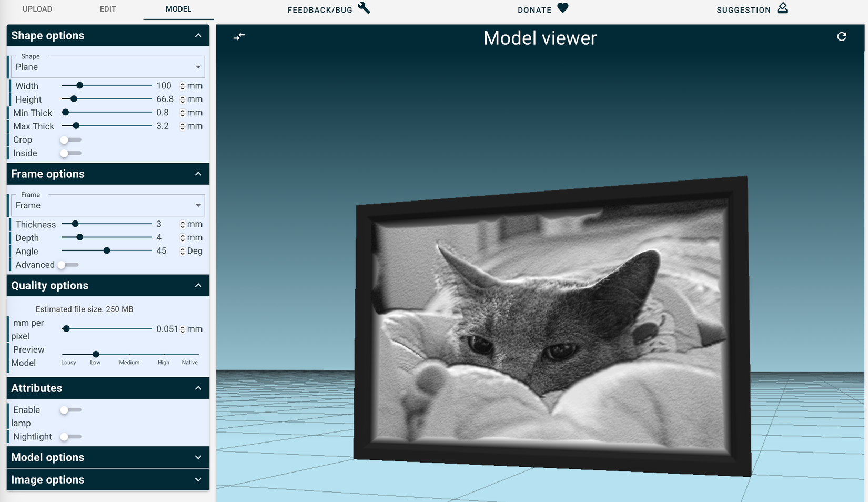Collapse the Attributes section
This screenshot has height=502, width=868.
point(108,388)
